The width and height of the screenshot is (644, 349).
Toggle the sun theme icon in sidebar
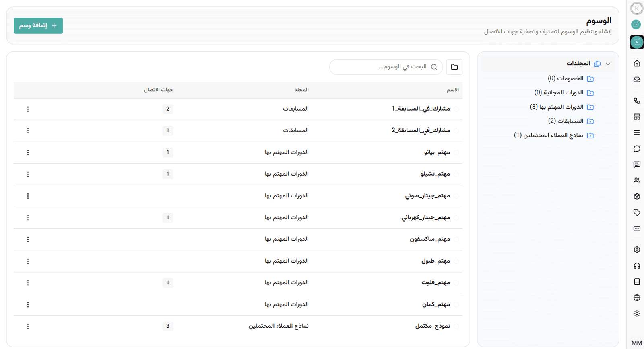[637, 314]
